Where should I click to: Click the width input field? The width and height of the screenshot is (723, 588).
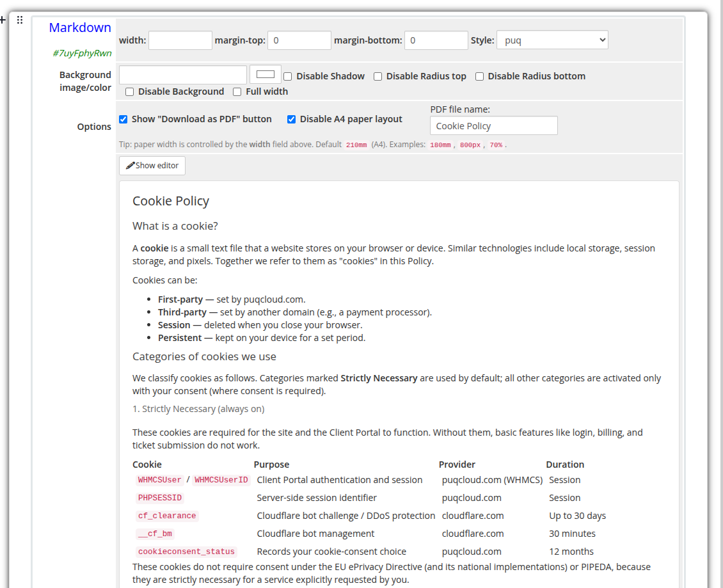pyautogui.click(x=180, y=40)
